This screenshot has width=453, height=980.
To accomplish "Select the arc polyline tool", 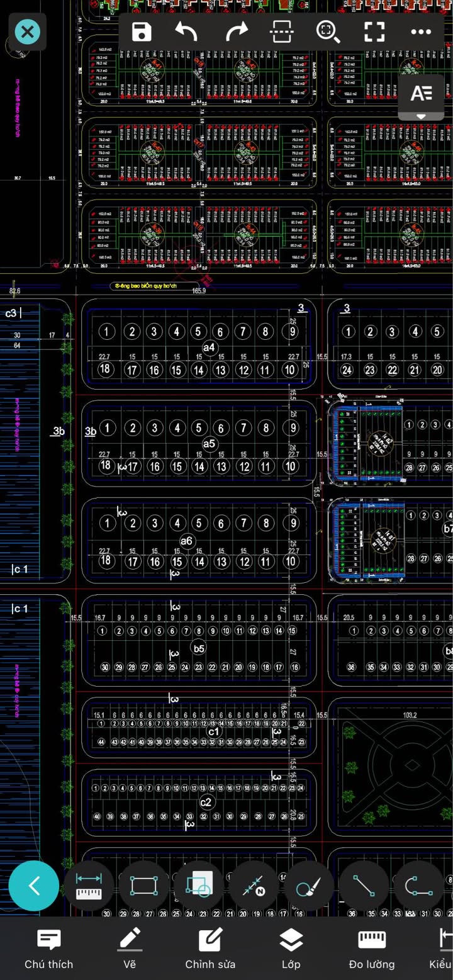I will [418, 886].
